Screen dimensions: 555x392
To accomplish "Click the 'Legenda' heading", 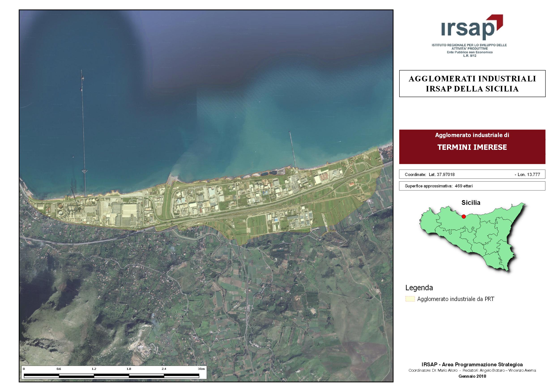I will (x=419, y=288).
